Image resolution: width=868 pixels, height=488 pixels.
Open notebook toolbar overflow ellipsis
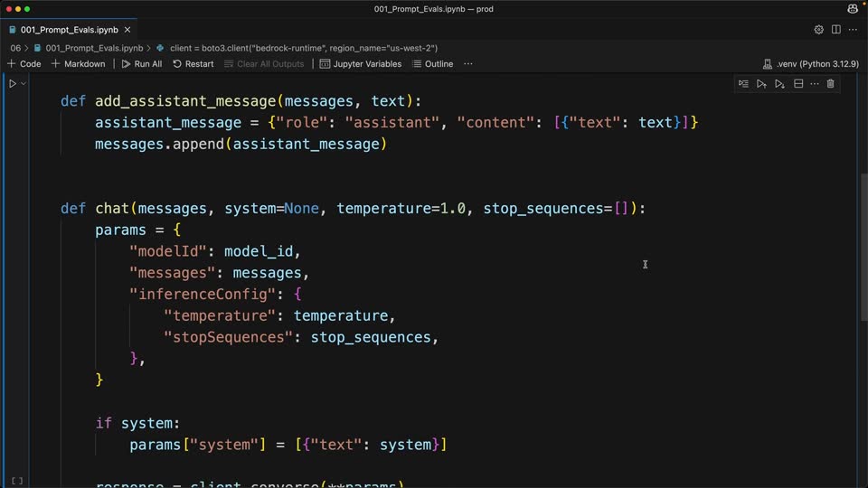point(468,64)
